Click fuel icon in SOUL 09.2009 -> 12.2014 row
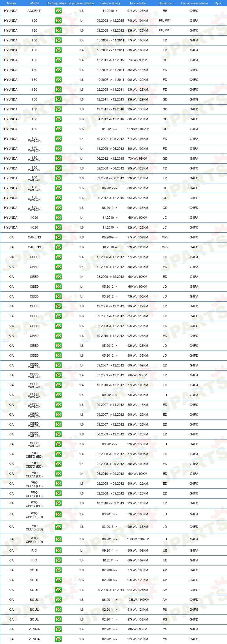Image resolution: width=227 pixels, height=644 pixels. [x=58, y=590]
